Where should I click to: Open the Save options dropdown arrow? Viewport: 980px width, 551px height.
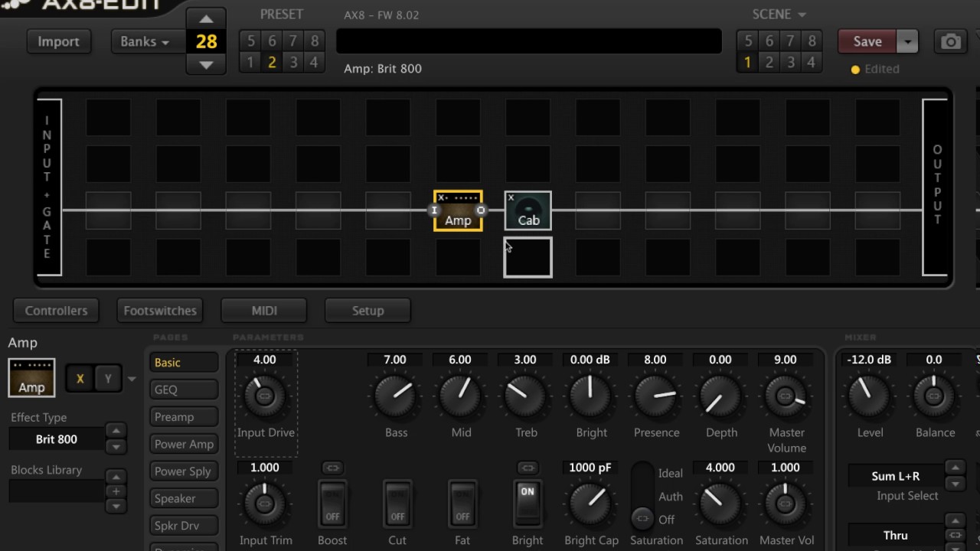[x=907, y=41]
